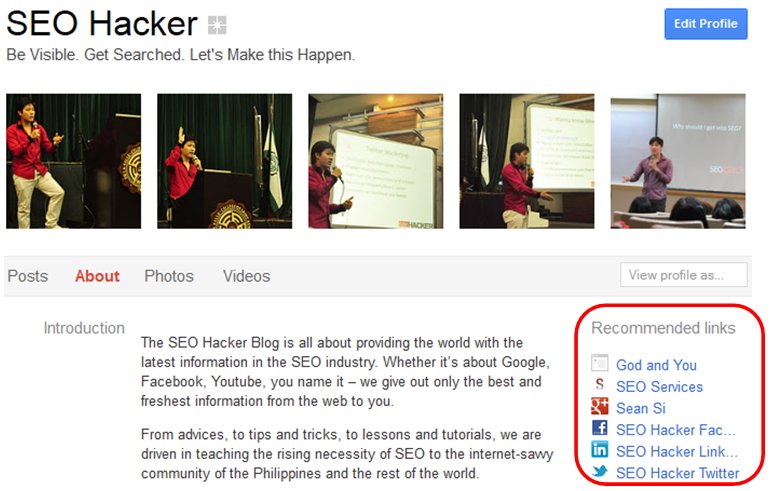Open the SEO Hacker Twitter link
Viewport: 771px width, 491px height.
(678, 473)
